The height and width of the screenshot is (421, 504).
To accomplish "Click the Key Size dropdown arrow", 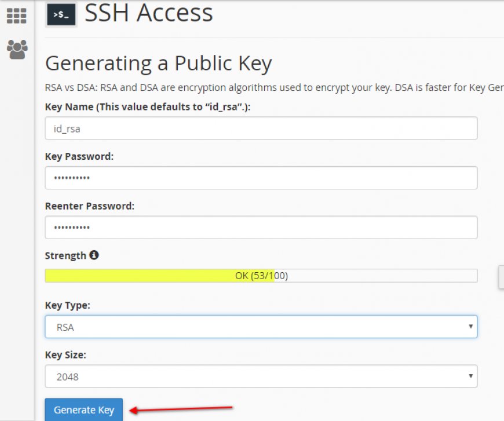I will pos(470,376).
